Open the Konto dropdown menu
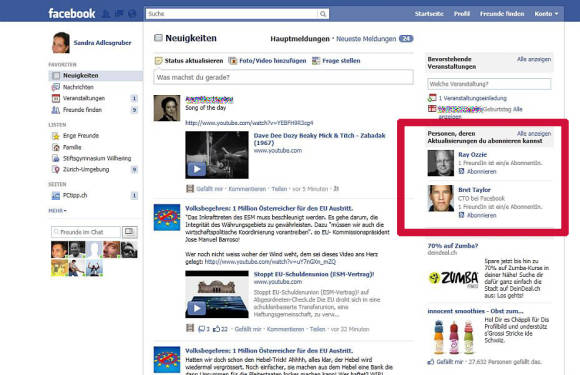 546,14
